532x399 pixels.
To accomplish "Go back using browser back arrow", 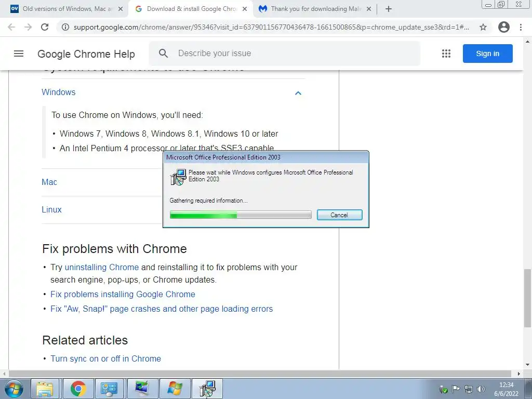I will pyautogui.click(x=11, y=27).
